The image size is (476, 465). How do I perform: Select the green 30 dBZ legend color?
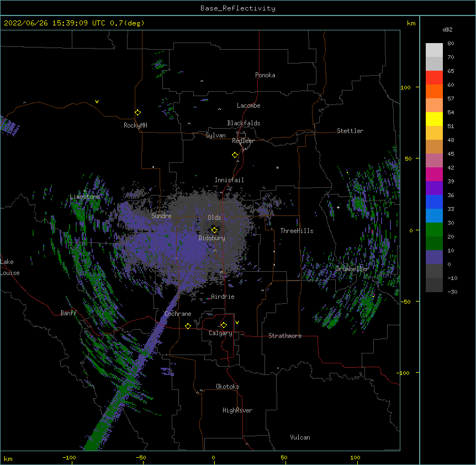pyautogui.click(x=434, y=230)
